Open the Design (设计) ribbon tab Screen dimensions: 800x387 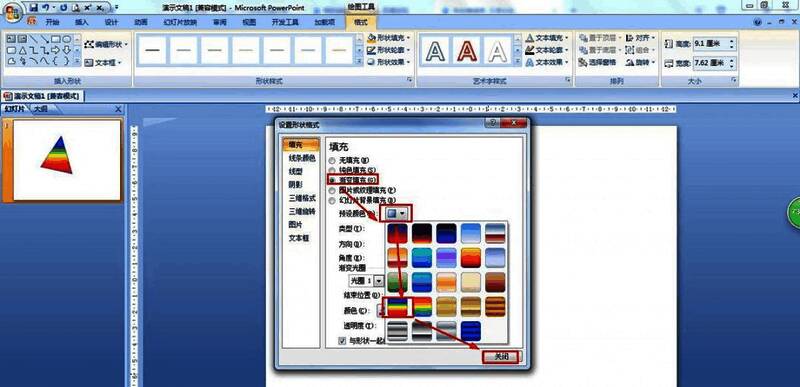111,22
